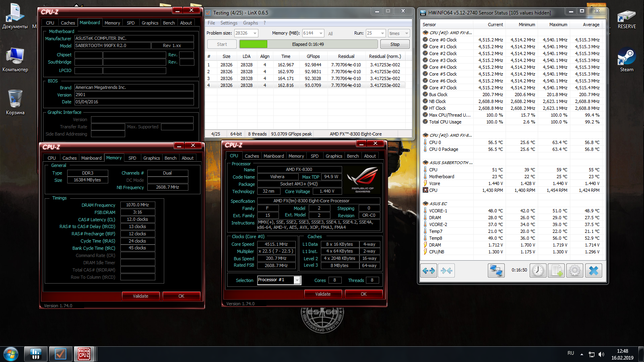644x362 pixels.
Task: Close sensors with the blue X icon
Action: click(x=594, y=271)
